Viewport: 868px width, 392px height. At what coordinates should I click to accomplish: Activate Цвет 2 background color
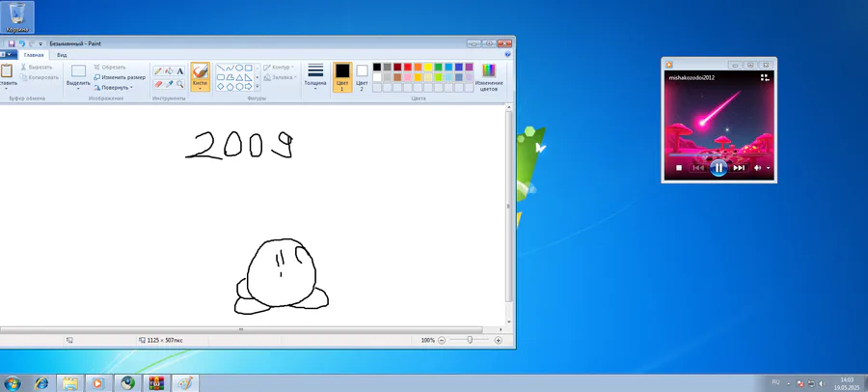tap(362, 77)
